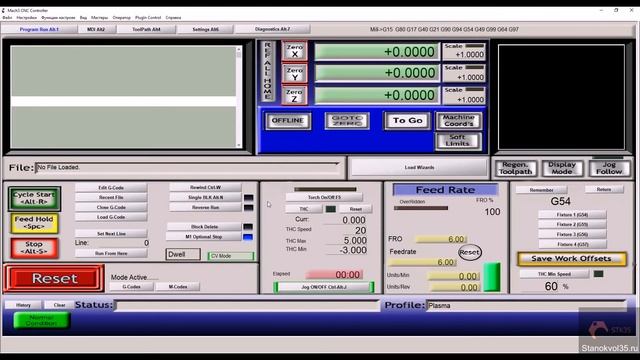This screenshot has height=360, width=640.
Task: Open the Вид menu
Action: pyautogui.click(x=83, y=18)
